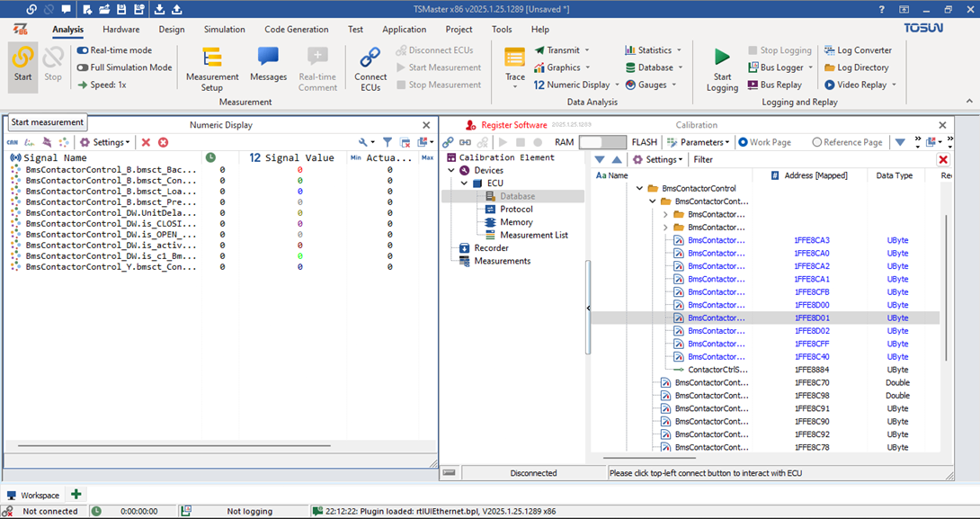
Task: Click the connect link icon in Calibration toolbar
Action: 448,143
